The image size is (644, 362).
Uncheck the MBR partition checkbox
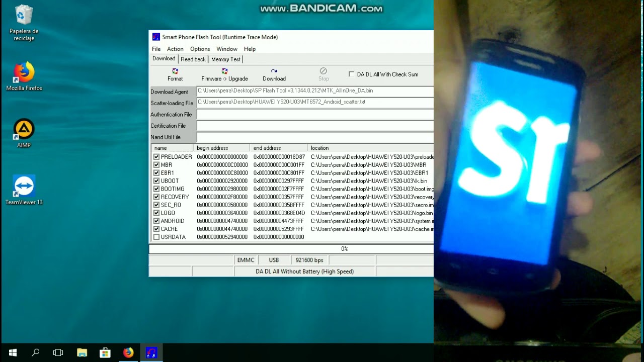pos(156,165)
